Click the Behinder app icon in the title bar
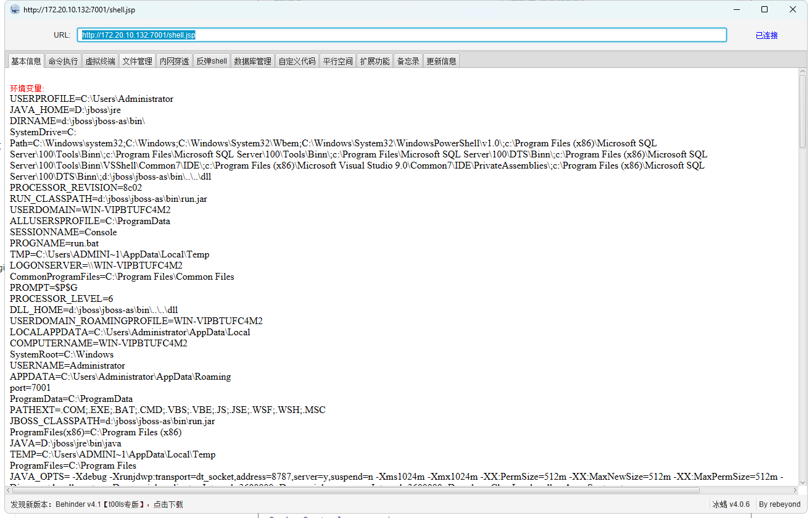The height and width of the screenshot is (518, 812). (x=15, y=9)
